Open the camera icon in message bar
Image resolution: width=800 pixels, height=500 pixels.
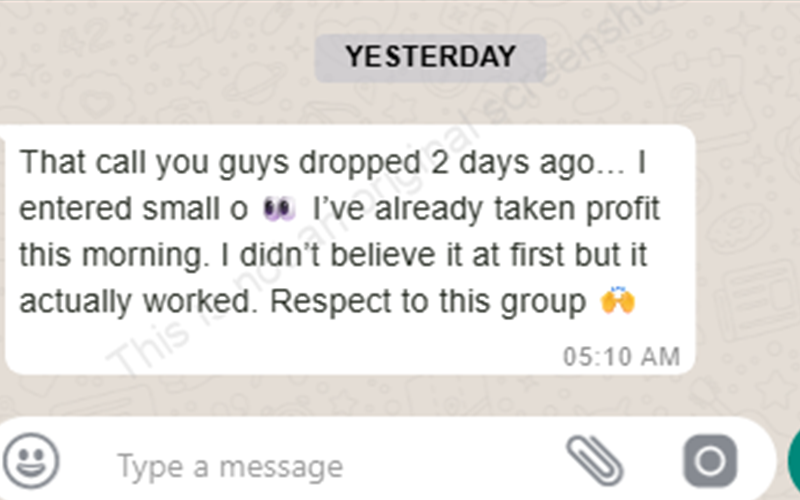tap(709, 462)
